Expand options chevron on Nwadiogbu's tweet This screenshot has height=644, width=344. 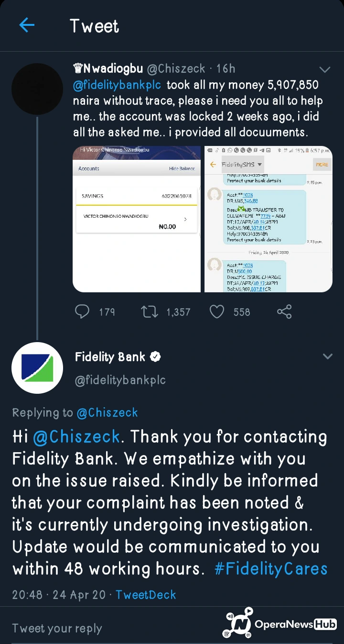325,70
